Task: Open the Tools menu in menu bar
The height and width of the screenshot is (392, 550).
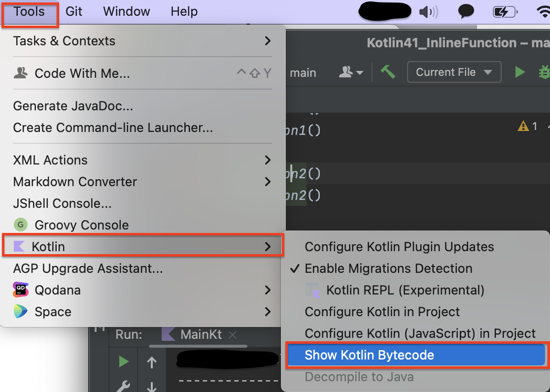Action: click(x=29, y=11)
